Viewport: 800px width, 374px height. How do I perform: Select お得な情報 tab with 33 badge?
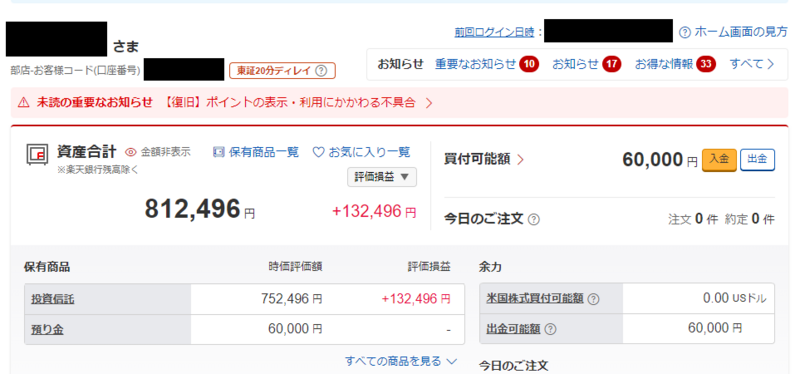click(675, 64)
